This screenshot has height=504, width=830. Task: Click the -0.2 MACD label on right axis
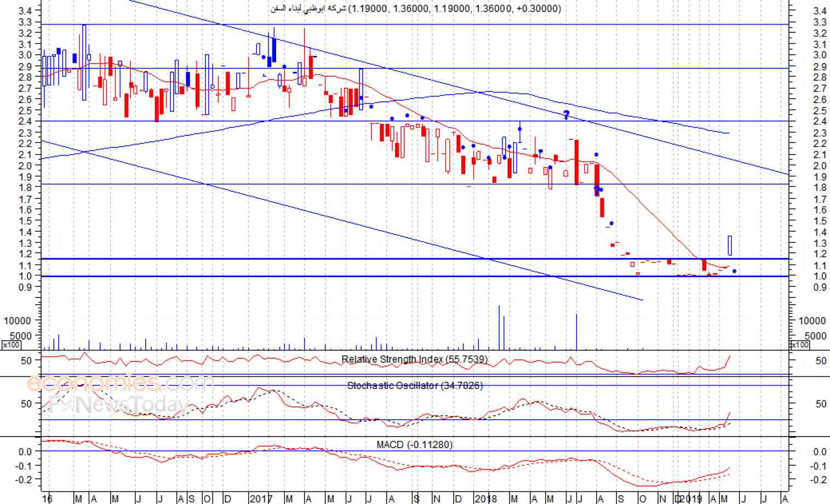[818, 479]
